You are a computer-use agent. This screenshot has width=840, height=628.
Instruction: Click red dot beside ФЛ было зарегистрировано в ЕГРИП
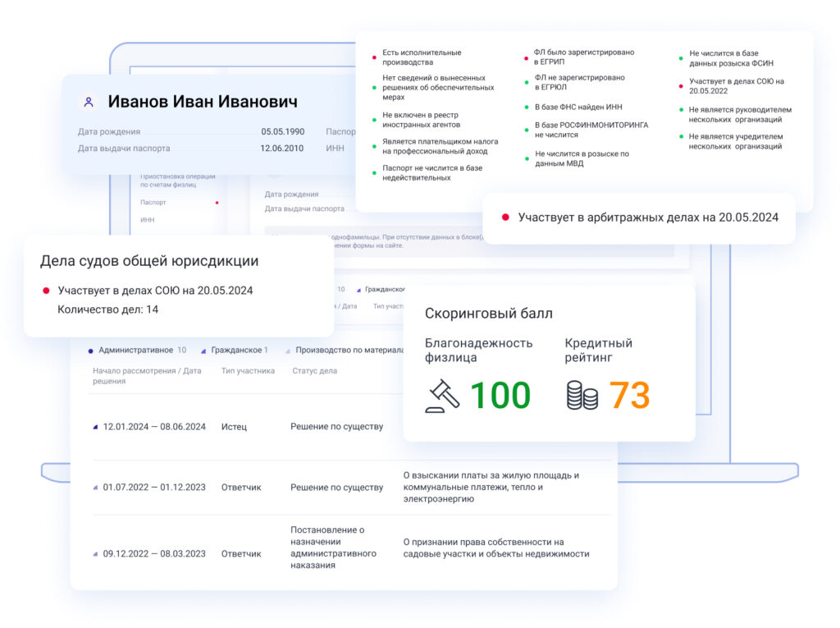(x=527, y=57)
